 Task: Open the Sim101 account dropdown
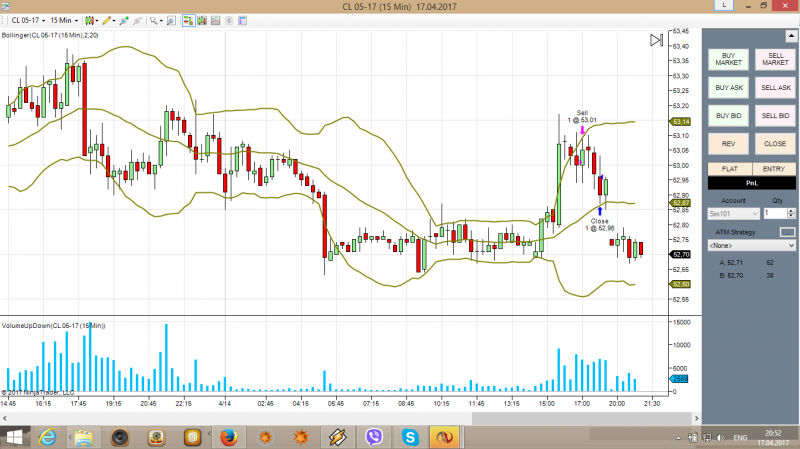click(734, 214)
